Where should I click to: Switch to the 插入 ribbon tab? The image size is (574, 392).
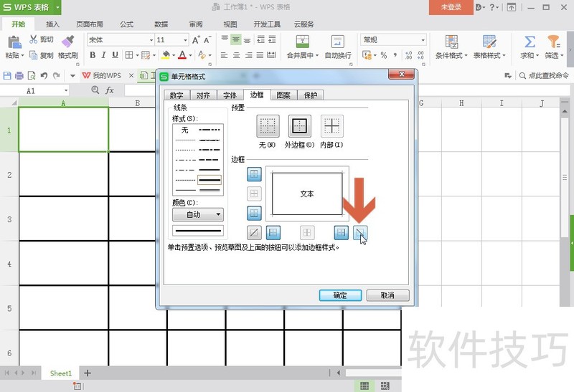52,24
